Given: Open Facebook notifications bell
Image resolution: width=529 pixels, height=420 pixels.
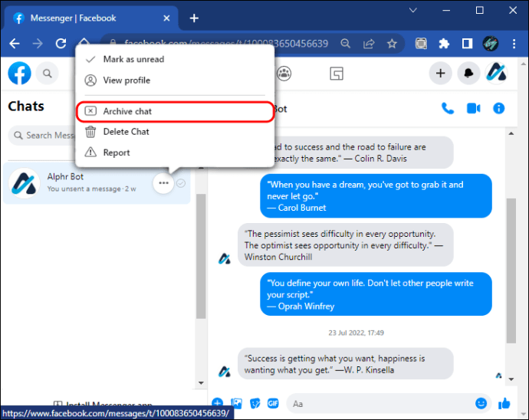Looking at the screenshot, I should click(468, 74).
